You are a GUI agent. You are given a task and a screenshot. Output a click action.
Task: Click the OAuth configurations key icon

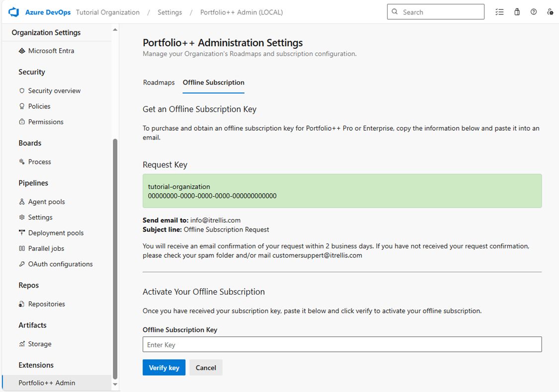(22, 264)
